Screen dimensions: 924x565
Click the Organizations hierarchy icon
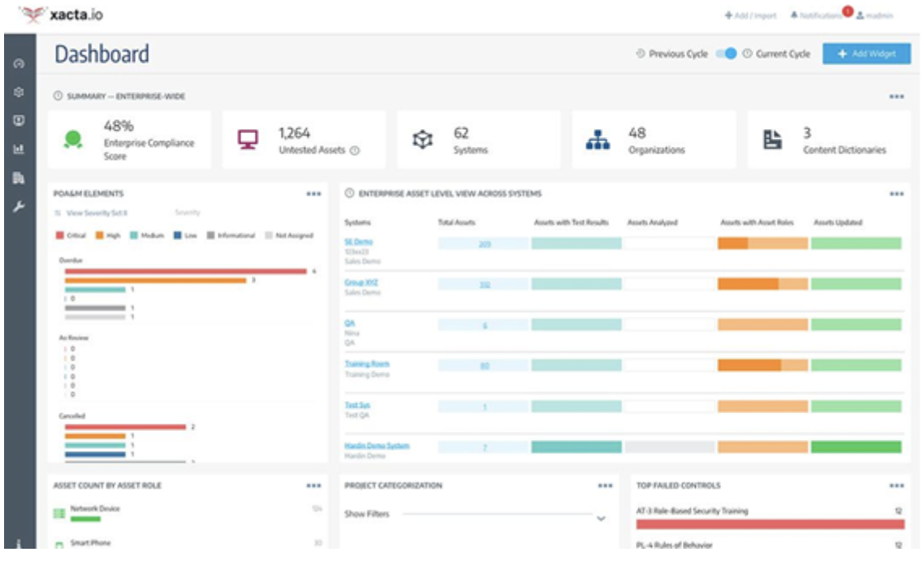coord(598,140)
